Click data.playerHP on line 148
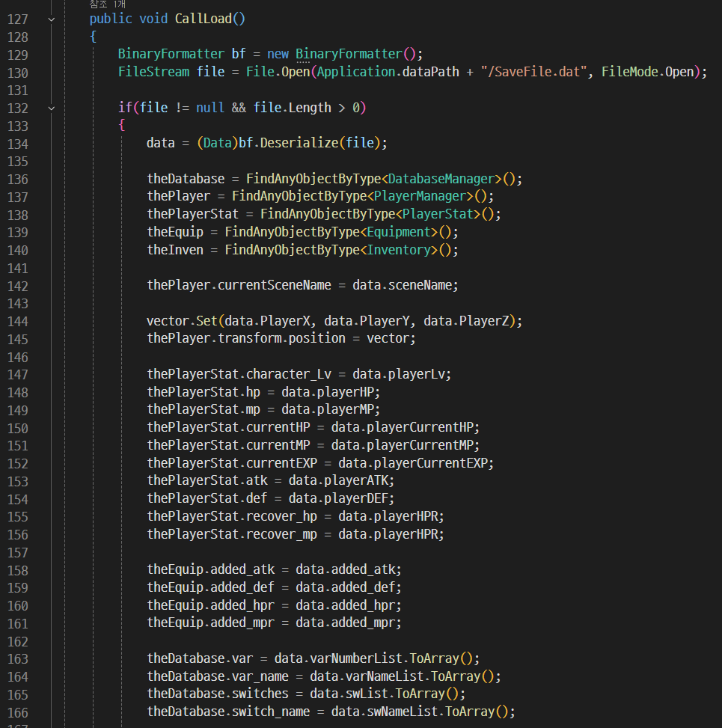Screen dimensions: 722x728 328,392
